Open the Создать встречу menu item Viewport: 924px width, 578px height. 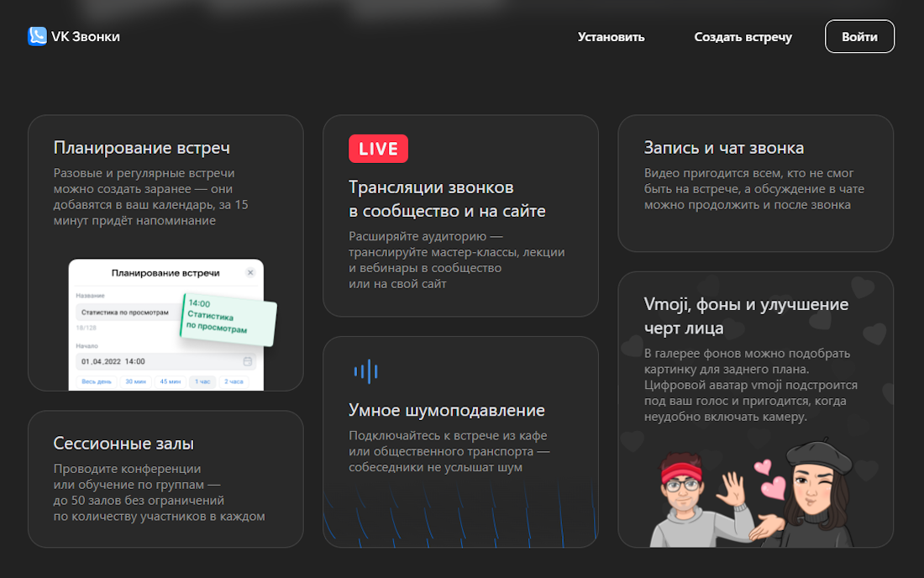pos(743,37)
